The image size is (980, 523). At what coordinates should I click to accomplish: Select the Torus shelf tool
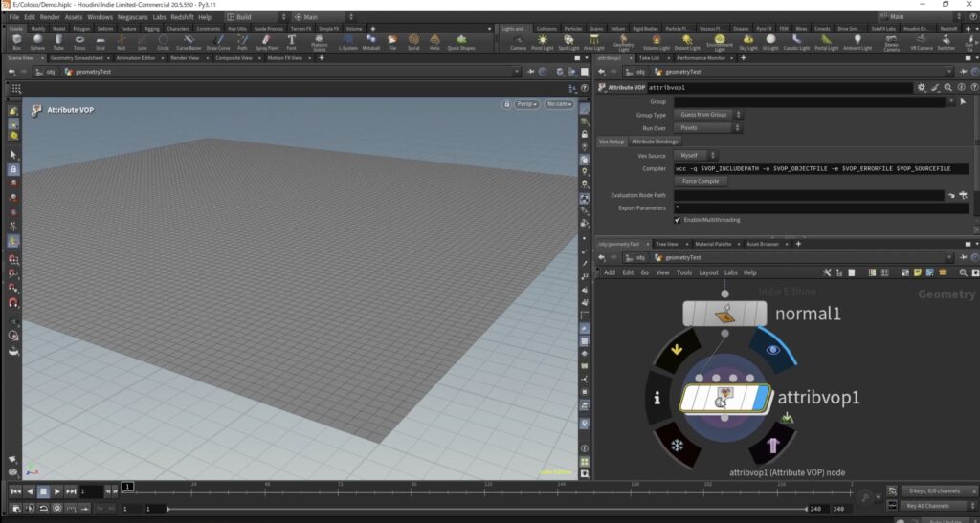point(79,42)
